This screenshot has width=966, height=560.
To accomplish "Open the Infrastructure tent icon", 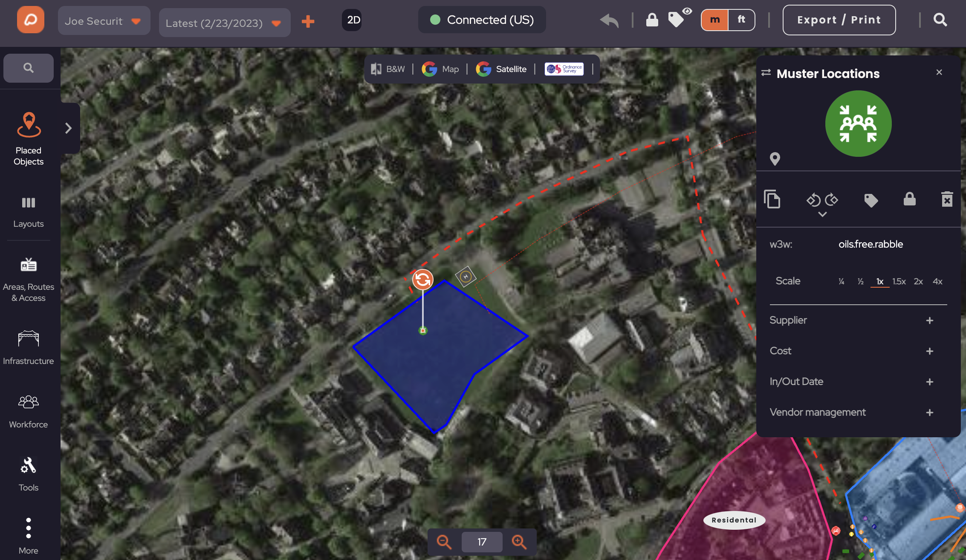I will coord(29,339).
